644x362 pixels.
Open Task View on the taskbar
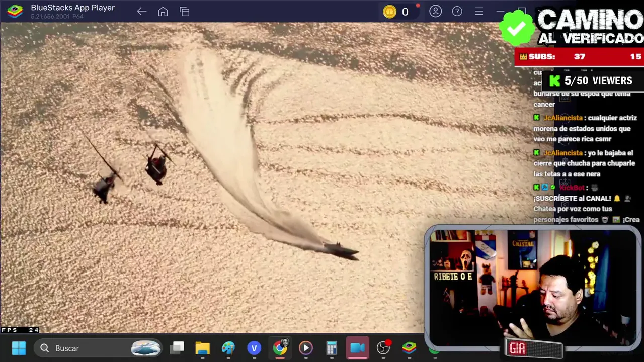(x=177, y=348)
